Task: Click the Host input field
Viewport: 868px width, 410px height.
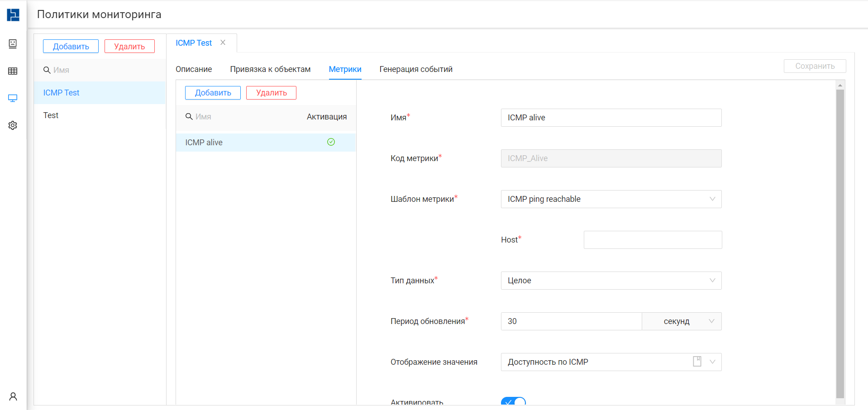Action: 653,240
